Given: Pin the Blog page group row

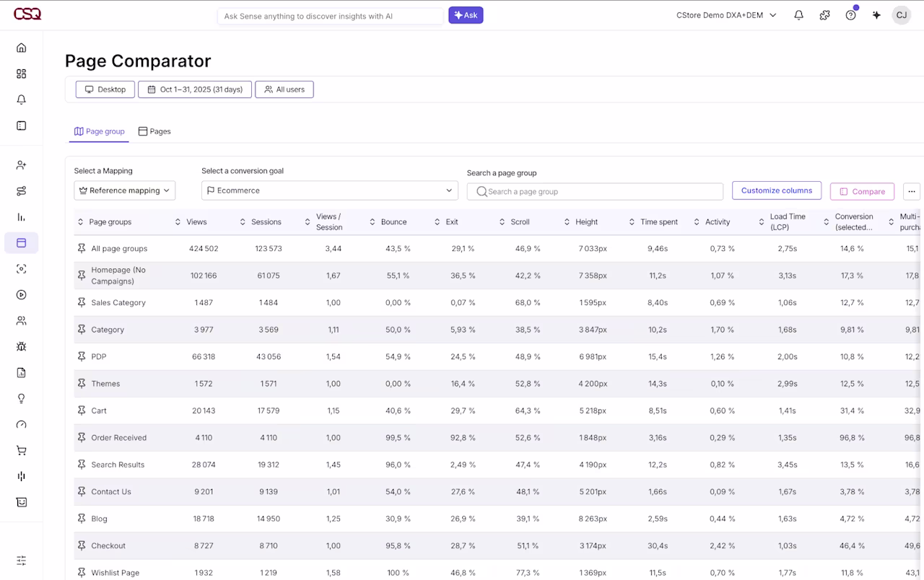Looking at the screenshot, I should [82, 519].
